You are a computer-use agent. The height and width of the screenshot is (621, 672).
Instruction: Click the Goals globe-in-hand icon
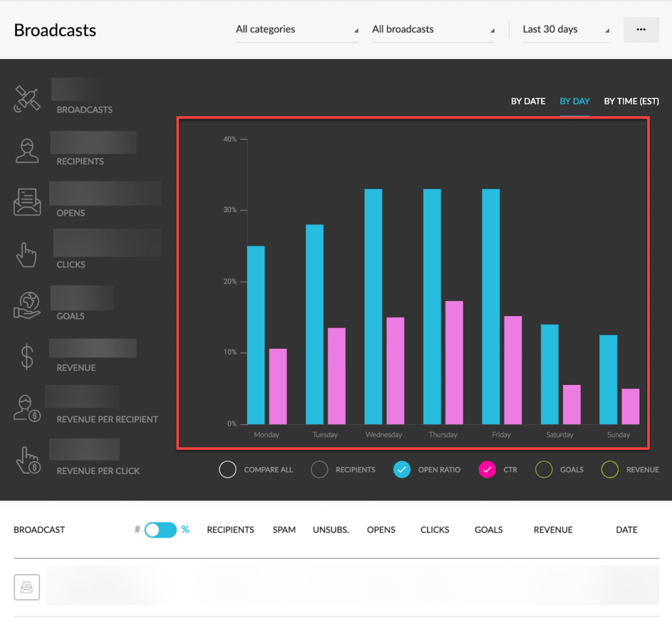click(x=27, y=306)
